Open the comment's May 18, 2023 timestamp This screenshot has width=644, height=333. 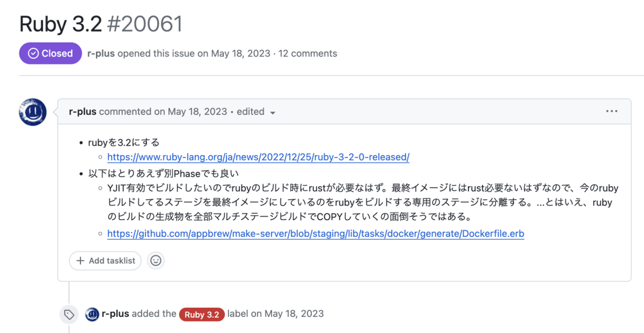[x=197, y=111]
